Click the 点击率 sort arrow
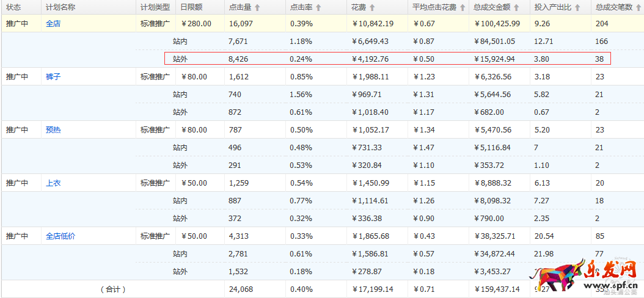 coord(318,7)
